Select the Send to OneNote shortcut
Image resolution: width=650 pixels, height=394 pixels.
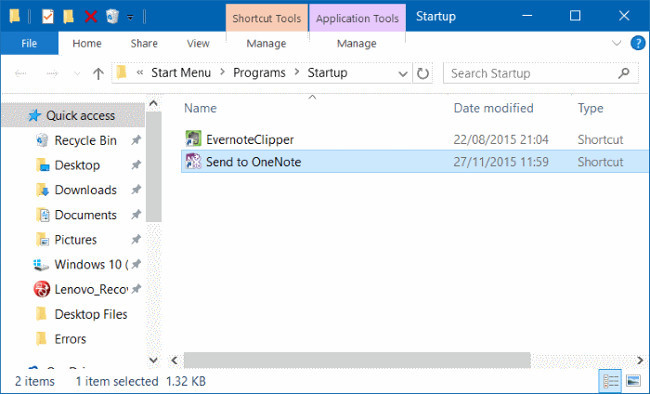click(x=253, y=162)
